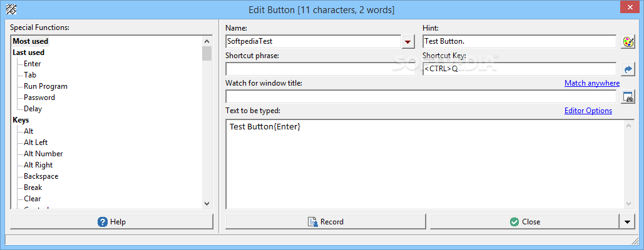
Task: Open the Editor Options link
Action: tap(588, 111)
